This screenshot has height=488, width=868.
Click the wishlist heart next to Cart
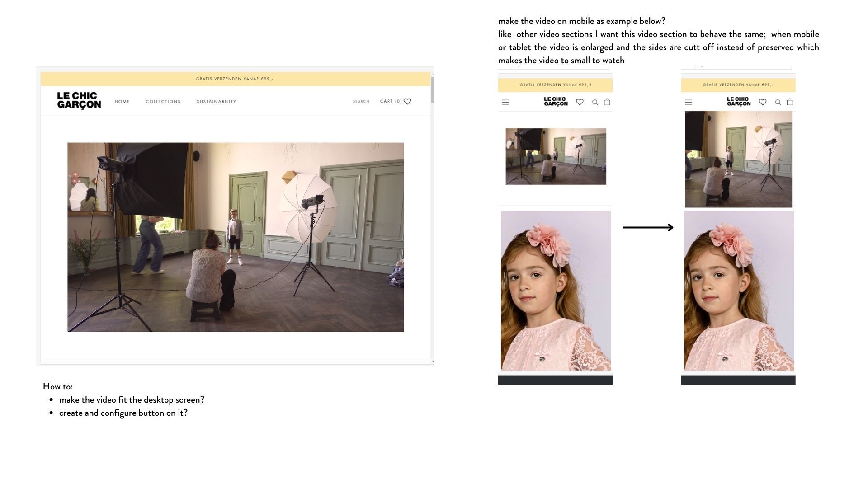pos(407,101)
